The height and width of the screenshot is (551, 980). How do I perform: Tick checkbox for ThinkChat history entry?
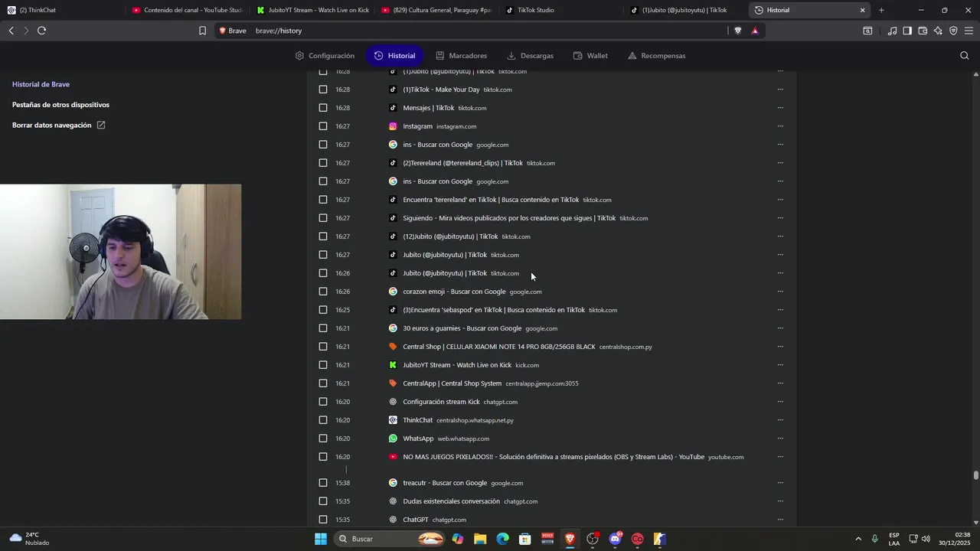coord(323,420)
